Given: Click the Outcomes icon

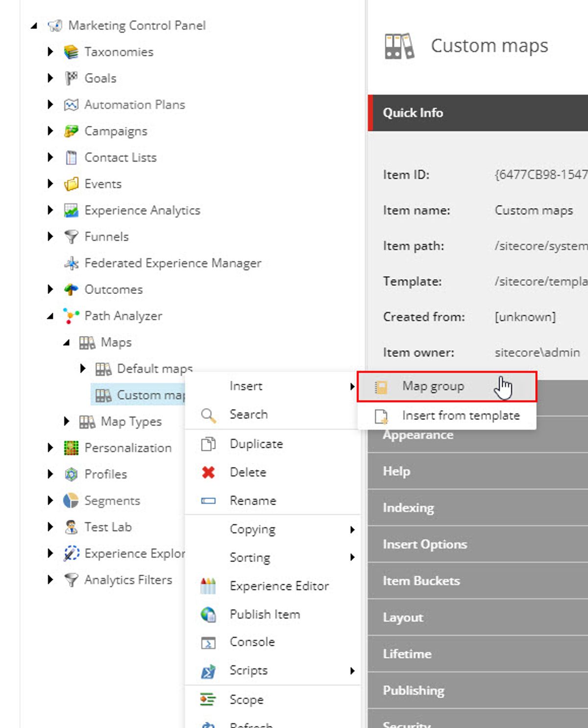Looking at the screenshot, I should pyautogui.click(x=71, y=290).
